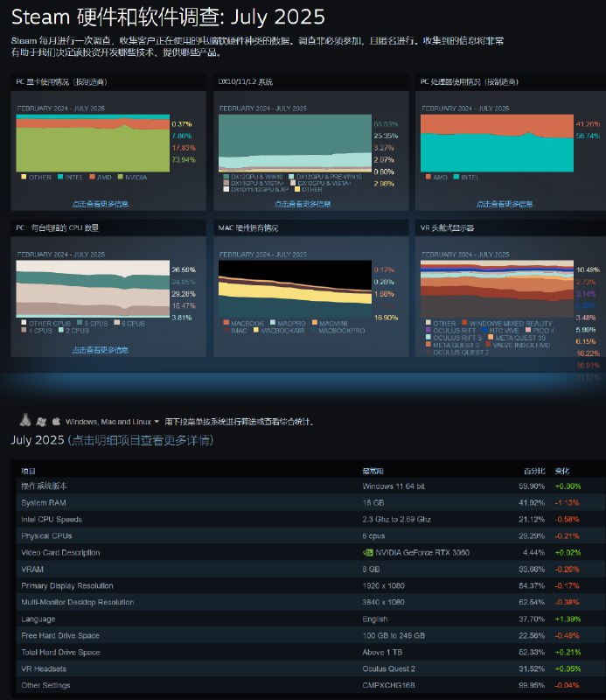This screenshot has height=700, width=606.
Task: Expand the VR Headsets row
Action: pyautogui.click(x=303, y=668)
